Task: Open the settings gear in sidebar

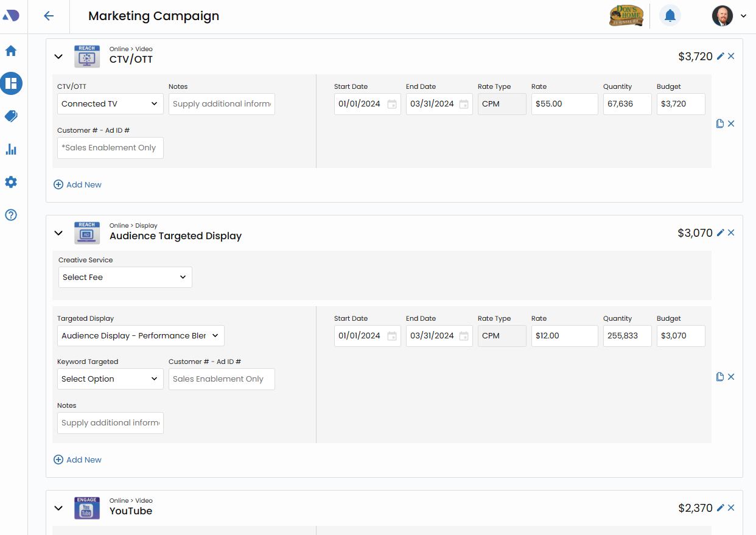Action: [11, 182]
